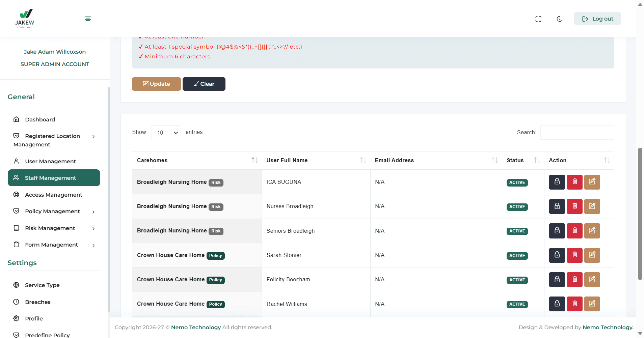Click the Update button
This screenshot has width=644, height=338.
156,84
